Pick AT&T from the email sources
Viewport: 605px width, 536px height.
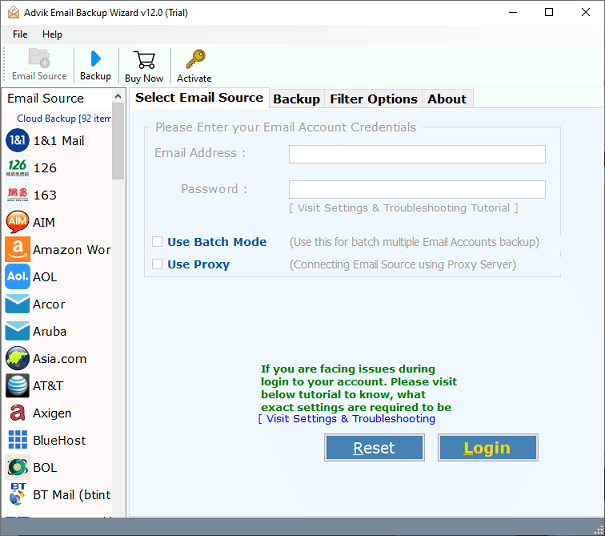(48, 386)
